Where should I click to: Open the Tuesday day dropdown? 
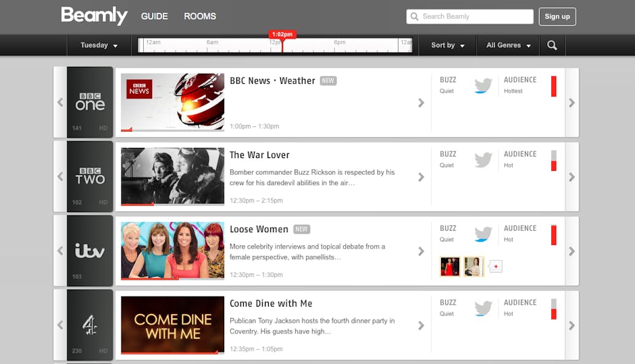(x=99, y=45)
